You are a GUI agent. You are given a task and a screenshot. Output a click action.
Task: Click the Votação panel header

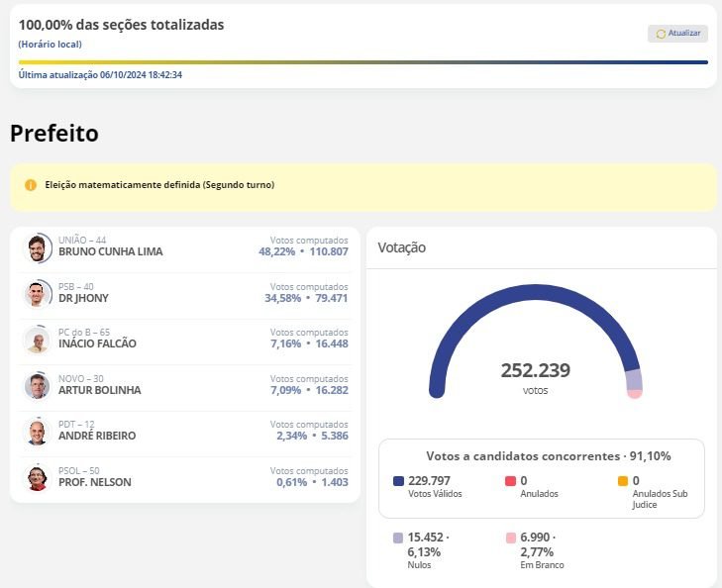pos(402,247)
